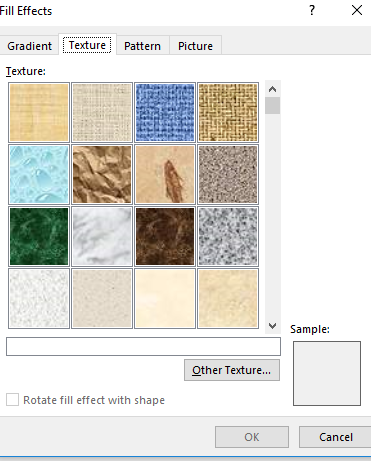Screen dimensions: 371x461
Task: Open dialog help question mark
Action: (312, 10)
